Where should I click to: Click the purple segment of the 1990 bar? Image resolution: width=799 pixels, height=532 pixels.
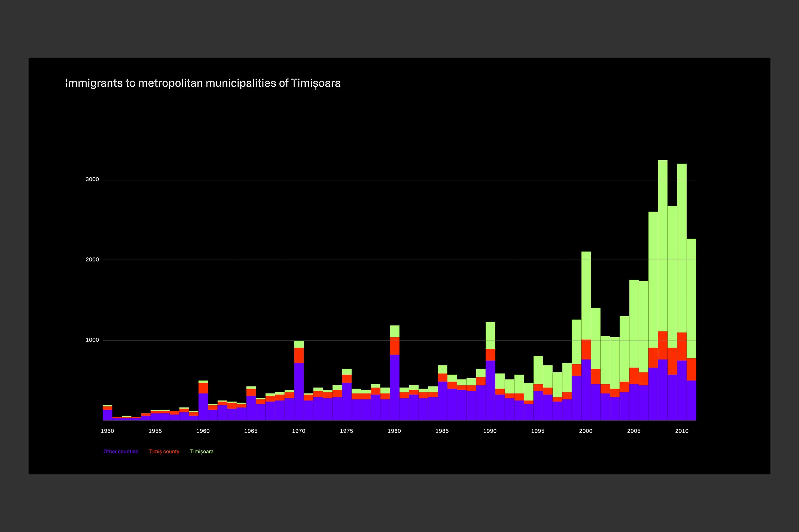point(490,390)
